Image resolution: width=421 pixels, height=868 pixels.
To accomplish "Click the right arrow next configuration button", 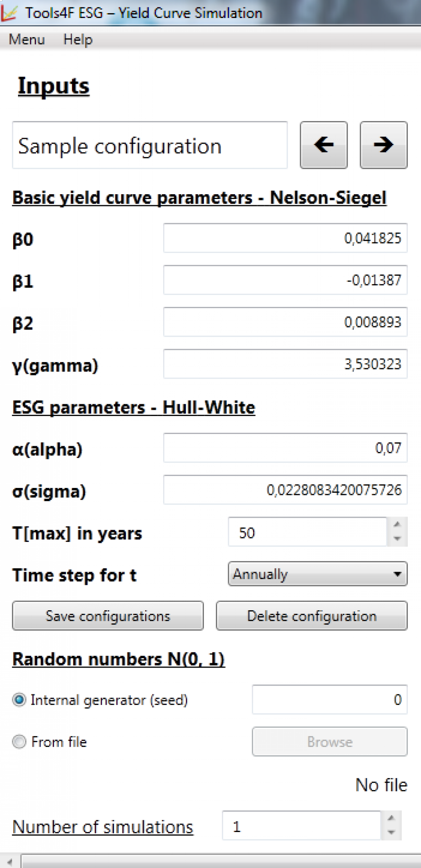I will (x=383, y=145).
